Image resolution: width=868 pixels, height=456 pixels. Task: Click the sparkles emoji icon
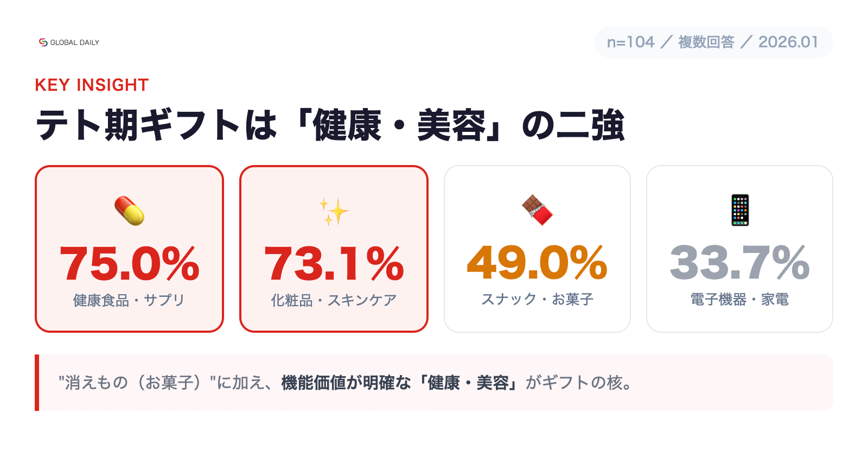334,211
